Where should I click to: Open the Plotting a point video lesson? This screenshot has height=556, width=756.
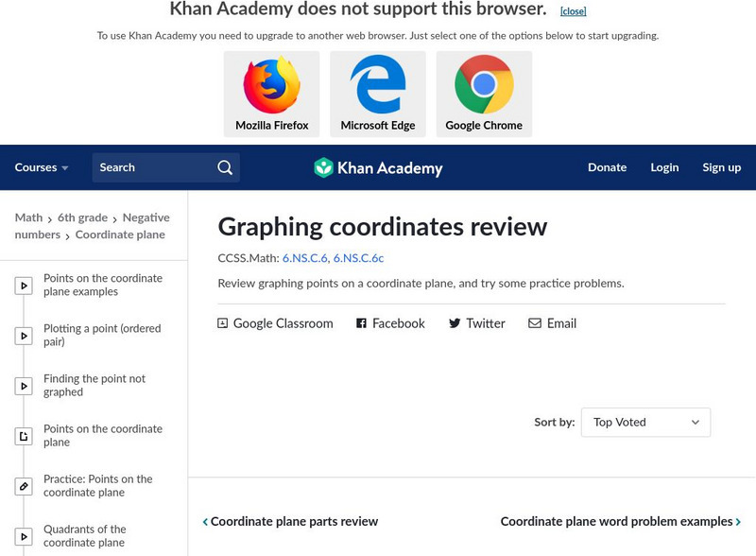[x=102, y=335]
